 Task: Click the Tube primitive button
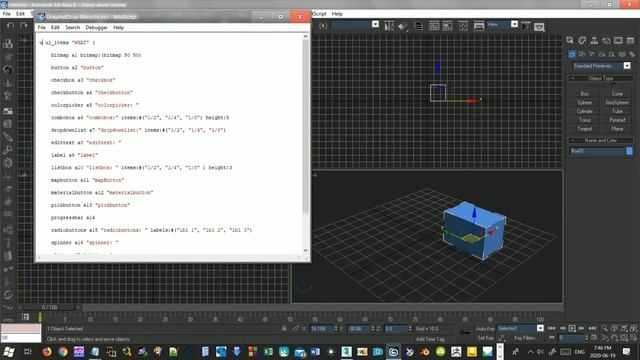click(617, 111)
